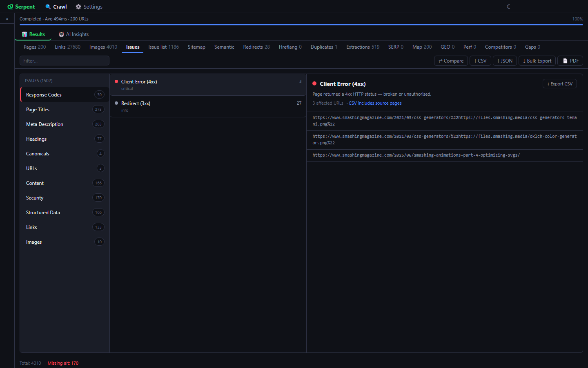The height and width of the screenshot is (368, 588).
Task: Focus the Filter input field
Action: tap(65, 61)
